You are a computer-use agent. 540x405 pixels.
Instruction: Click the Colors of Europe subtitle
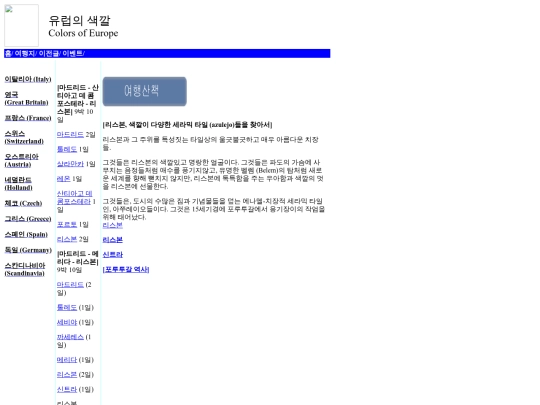(83, 33)
